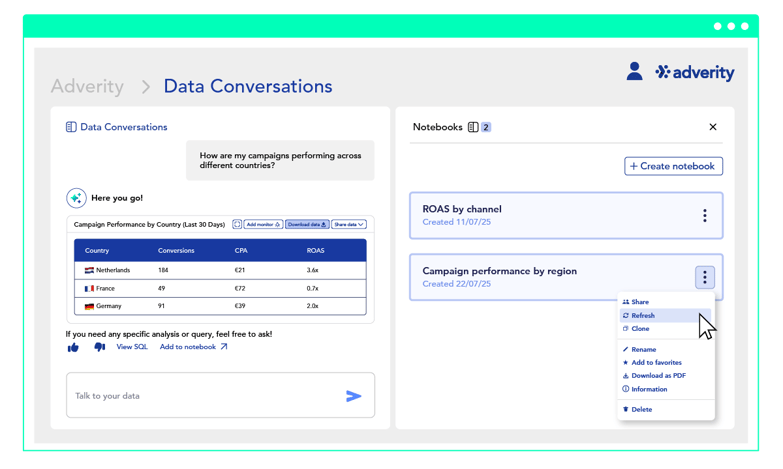Click the Adverity logo
Image resolution: width=783 pixels, height=469 pixels.
click(695, 72)
